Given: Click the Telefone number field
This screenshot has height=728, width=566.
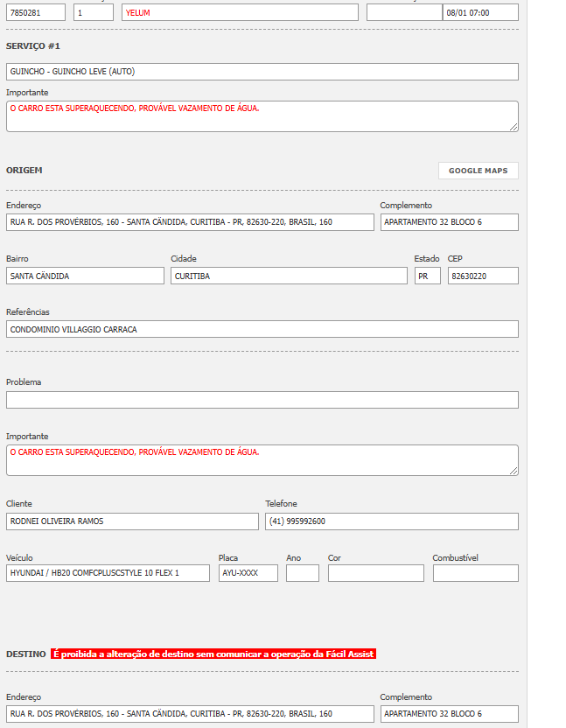Looking at the screenshot, I should pyautogui.click(x=391, y=521).
